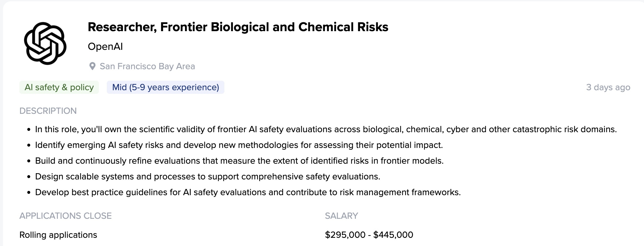The height and width of the screenshot is (246, 644).
Task: Click the AI safety & policy tag
Action: point(59,87)
